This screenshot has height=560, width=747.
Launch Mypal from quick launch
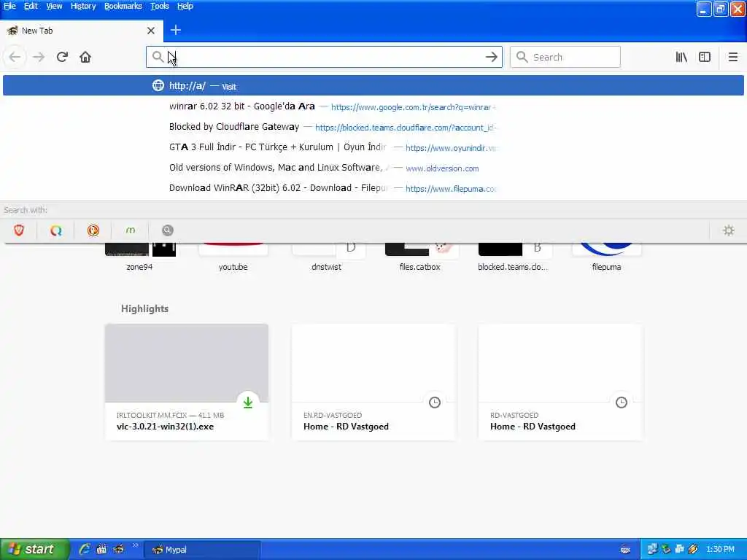coord(118,549)
